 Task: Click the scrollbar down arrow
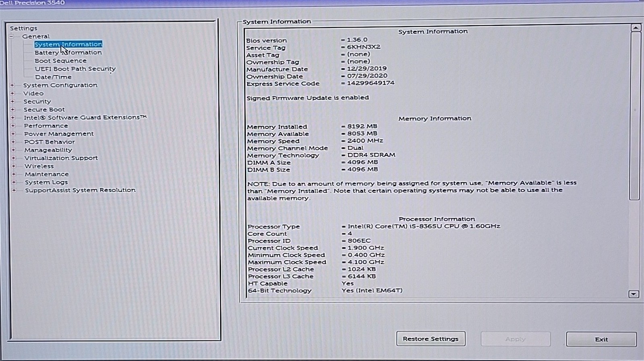tap(634, 294)
